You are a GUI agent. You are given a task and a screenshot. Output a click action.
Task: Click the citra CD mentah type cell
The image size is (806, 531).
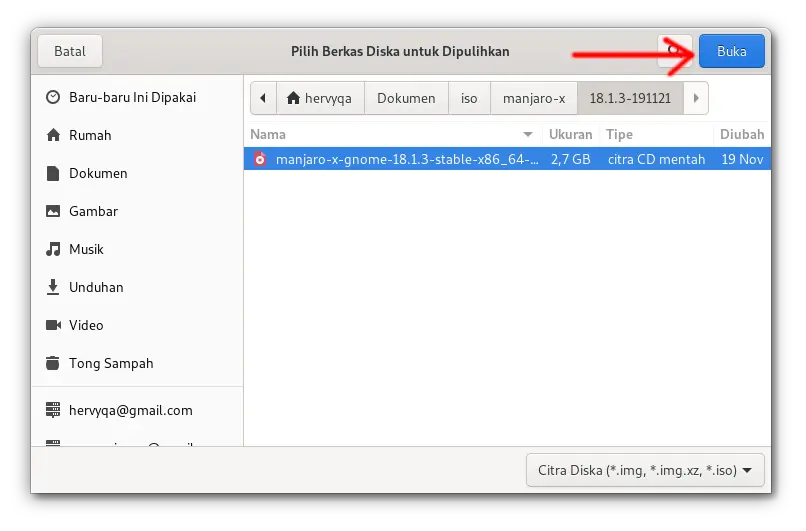[656, 159]
